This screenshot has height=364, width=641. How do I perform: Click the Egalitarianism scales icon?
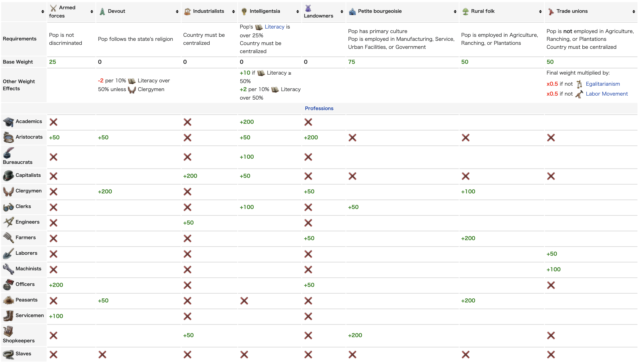coord(579,84)
